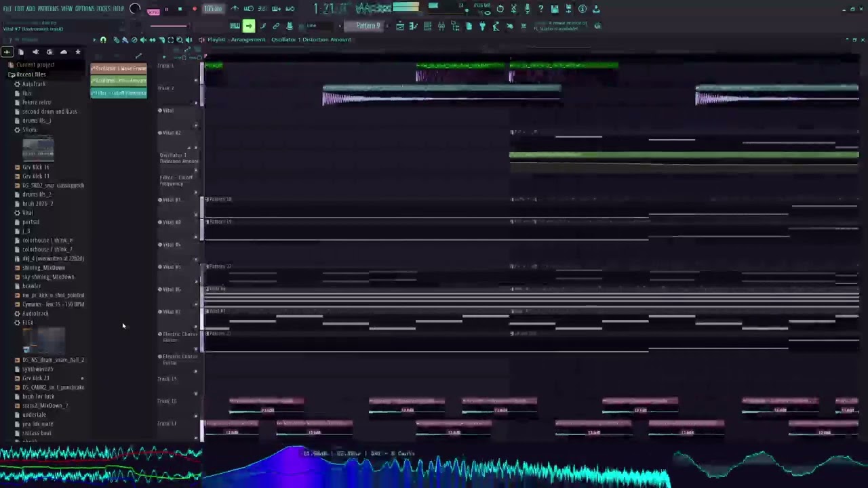Open the PATTERNS menu
Image resolution: width=868 pixels, height=488 pixels.
pyautogui.click(x=48, y=9)
